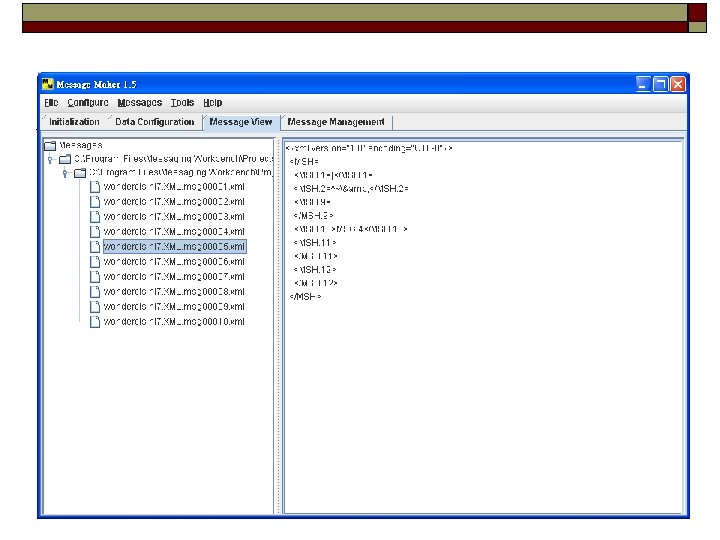Click document icon of msg00008.xml
The height and width of the screenshot is (540, 720).
point(95,292)
